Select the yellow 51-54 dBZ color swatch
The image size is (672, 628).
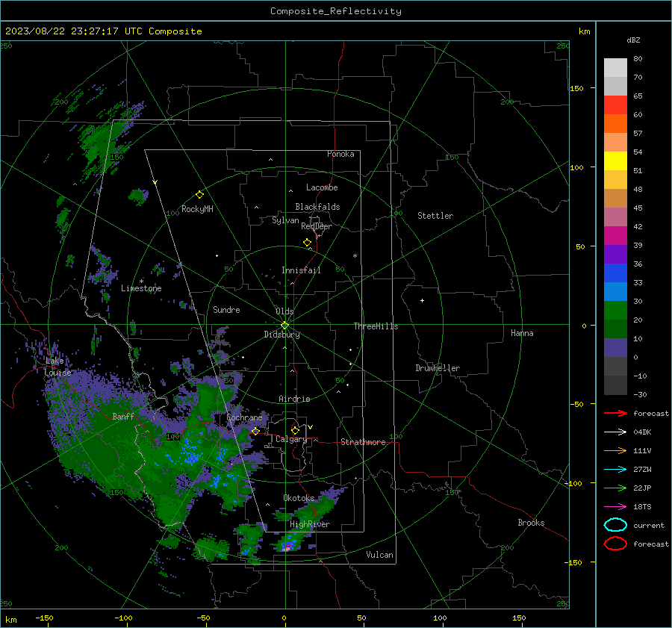[615, 161]
